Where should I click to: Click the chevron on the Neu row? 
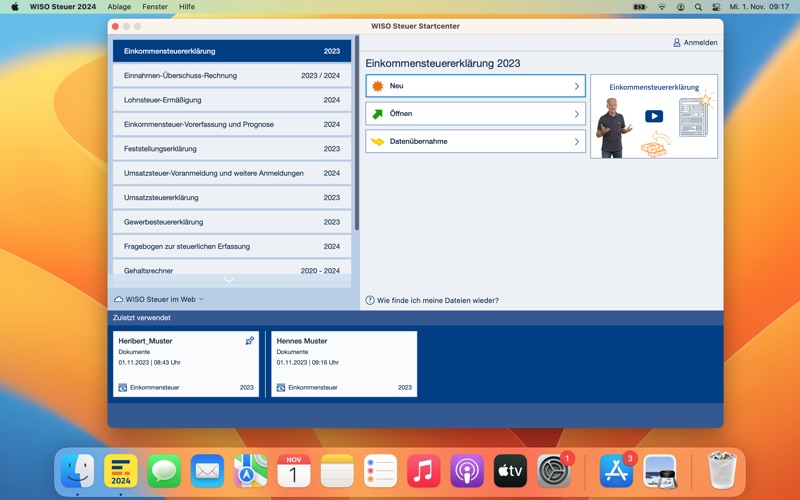tap(577, 86)
